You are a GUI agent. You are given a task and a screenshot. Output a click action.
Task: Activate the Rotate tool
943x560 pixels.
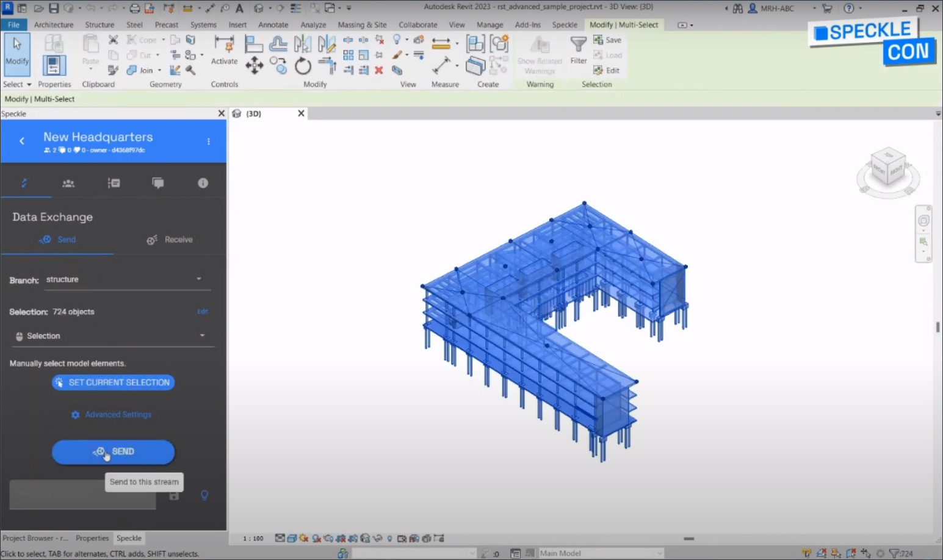303,65
